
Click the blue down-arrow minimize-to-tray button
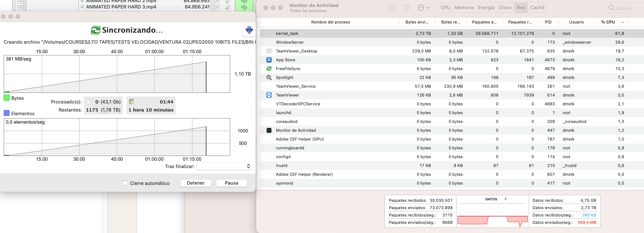(x=249, y=30)
